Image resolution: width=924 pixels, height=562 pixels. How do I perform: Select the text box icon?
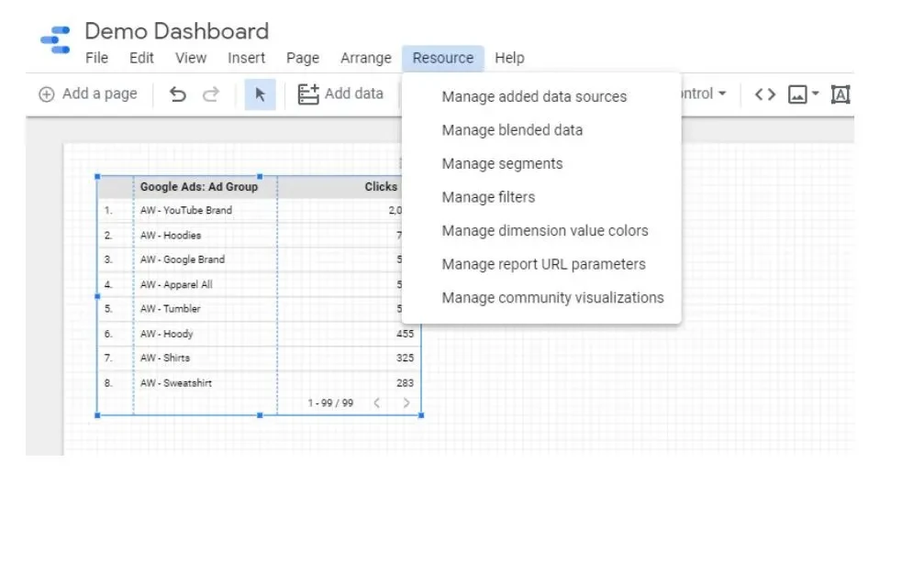(841, 93)
